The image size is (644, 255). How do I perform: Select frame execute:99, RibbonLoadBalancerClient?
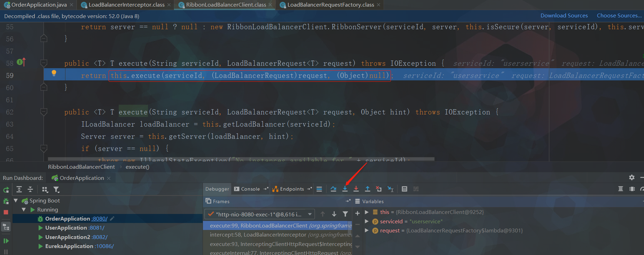point(277,225)
